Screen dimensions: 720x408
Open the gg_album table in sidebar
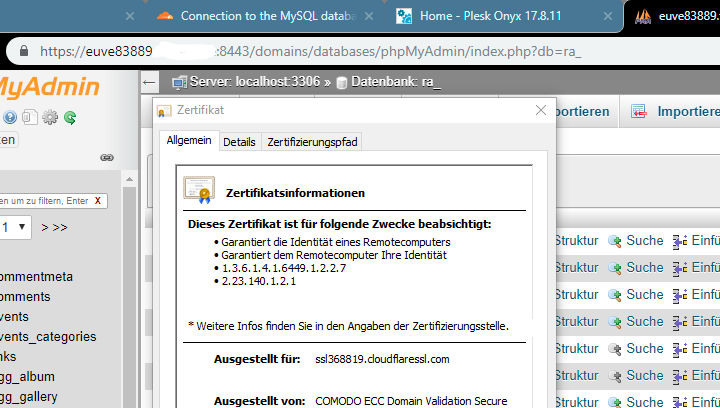[x=28, y=377]
